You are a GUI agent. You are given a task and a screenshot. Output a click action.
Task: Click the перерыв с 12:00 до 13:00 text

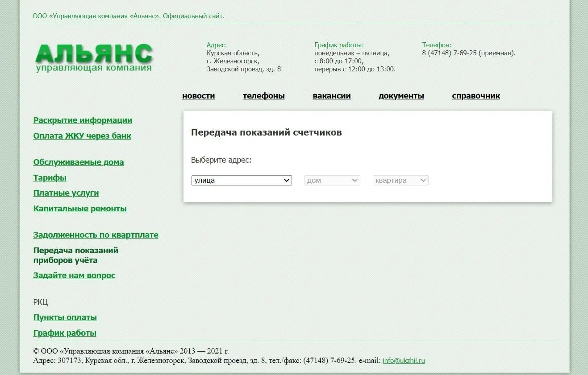355,69
